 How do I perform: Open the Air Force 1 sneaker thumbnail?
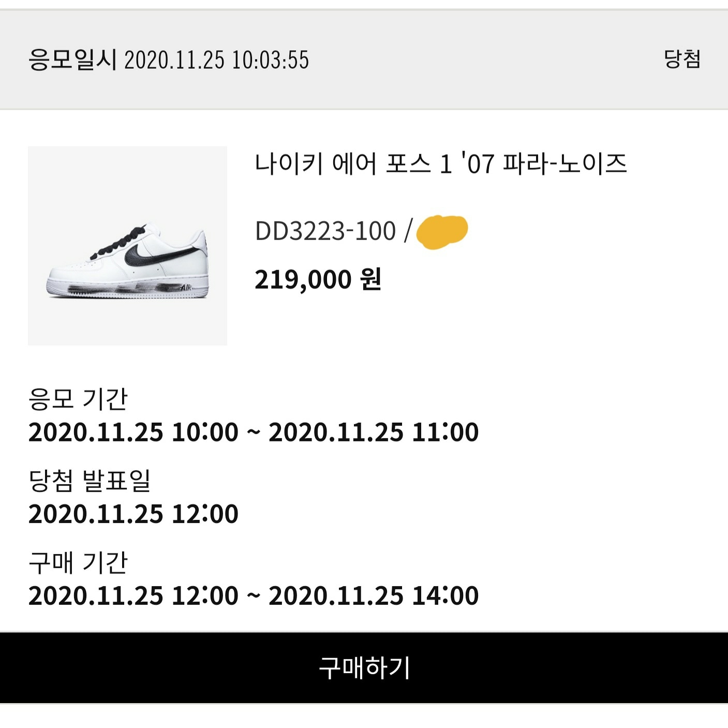tap(127, 246)
